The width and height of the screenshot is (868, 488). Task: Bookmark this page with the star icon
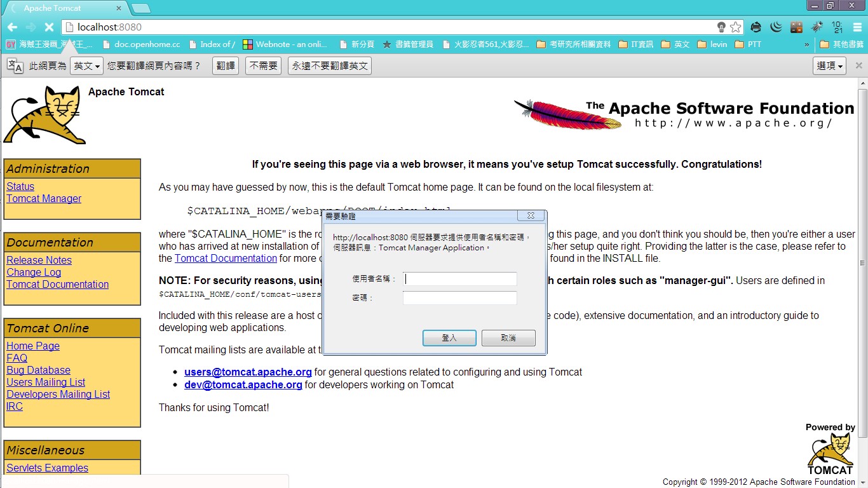[x=735, y=27]
